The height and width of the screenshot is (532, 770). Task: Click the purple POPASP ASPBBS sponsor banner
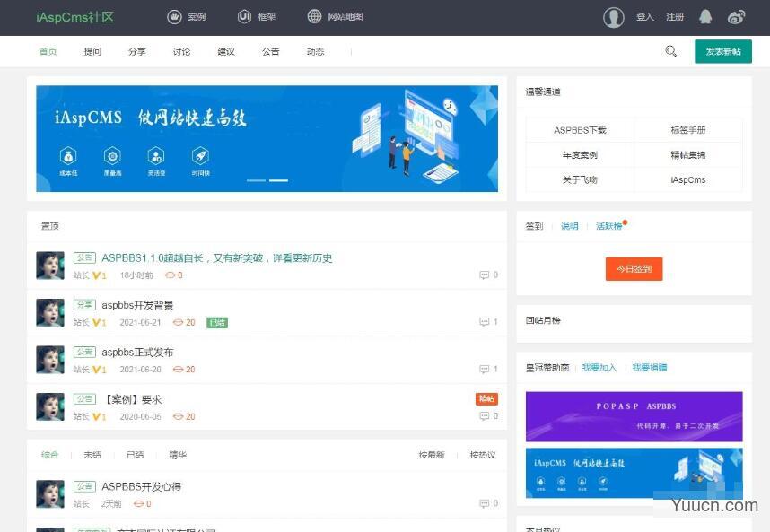click(634, 416)
